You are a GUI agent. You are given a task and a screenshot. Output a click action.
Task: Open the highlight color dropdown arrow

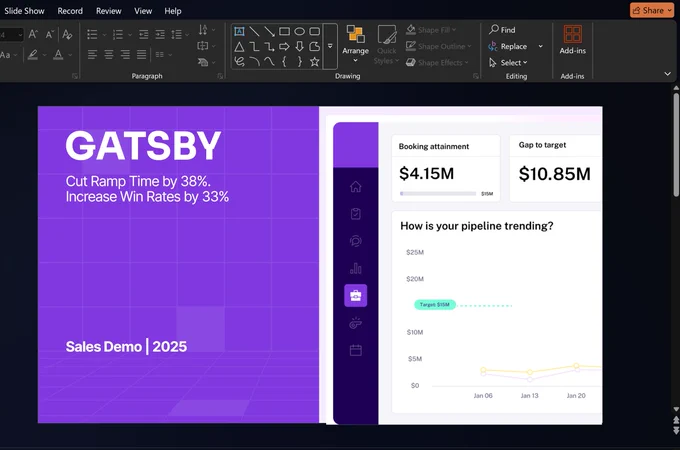[44, 55]
